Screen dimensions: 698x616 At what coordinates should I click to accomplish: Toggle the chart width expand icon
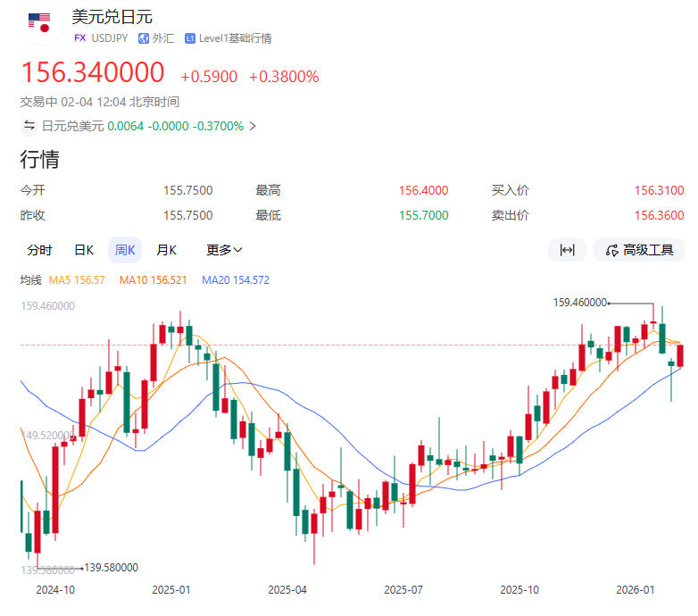click(567, 250)
